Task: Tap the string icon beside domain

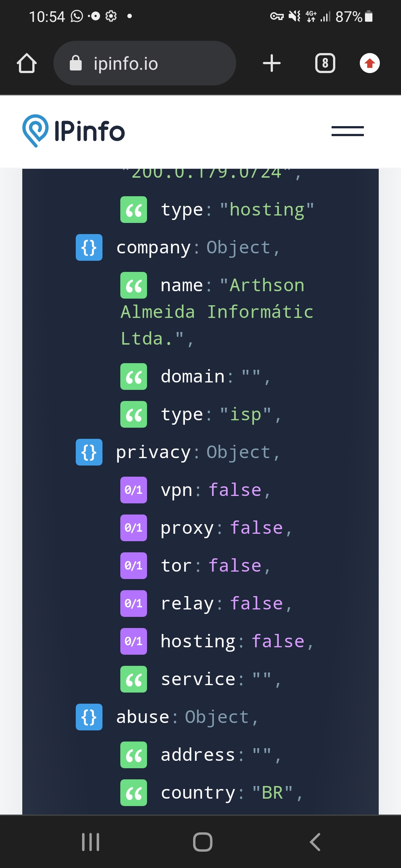Action: (134, 377)
